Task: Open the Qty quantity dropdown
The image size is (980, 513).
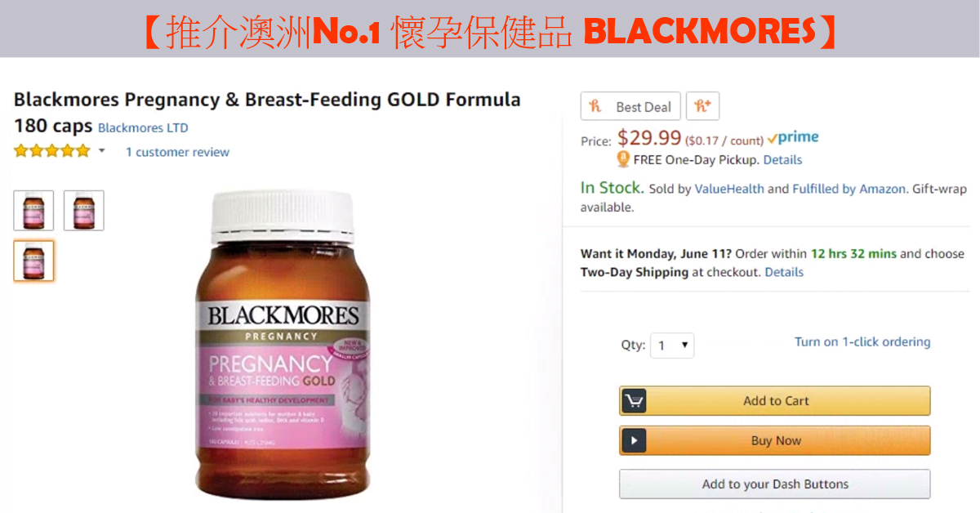Action: point(672,346)
